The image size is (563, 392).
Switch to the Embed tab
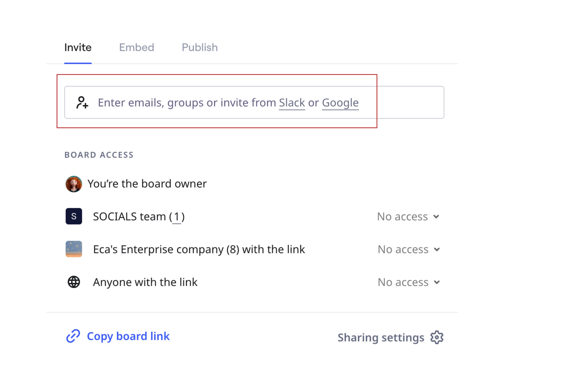tap(137, 47)
